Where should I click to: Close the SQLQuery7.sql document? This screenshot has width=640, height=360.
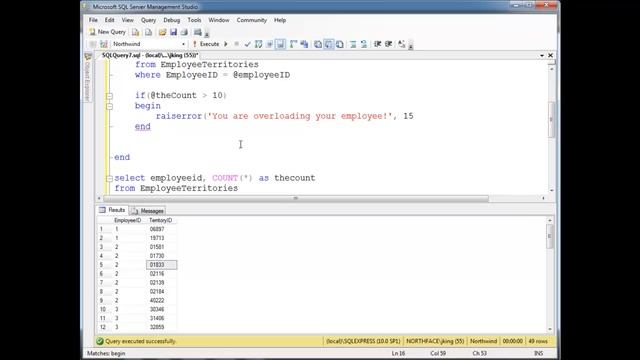tap(551, 56)
